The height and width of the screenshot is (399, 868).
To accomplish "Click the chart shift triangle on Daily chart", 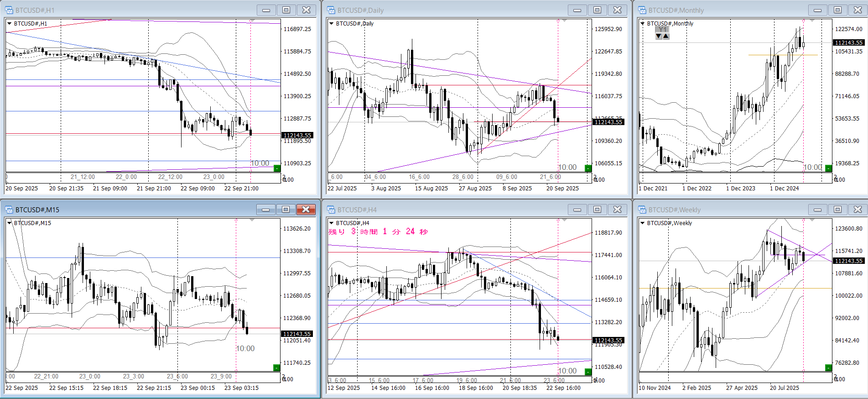I will (x=564, y=21).
